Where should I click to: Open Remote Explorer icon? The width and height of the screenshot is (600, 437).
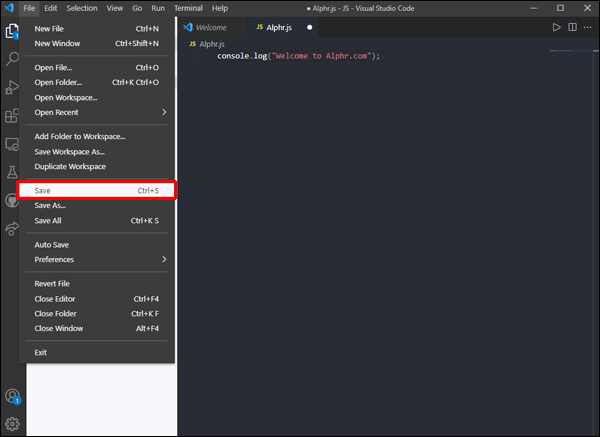[x=12, y=144]
